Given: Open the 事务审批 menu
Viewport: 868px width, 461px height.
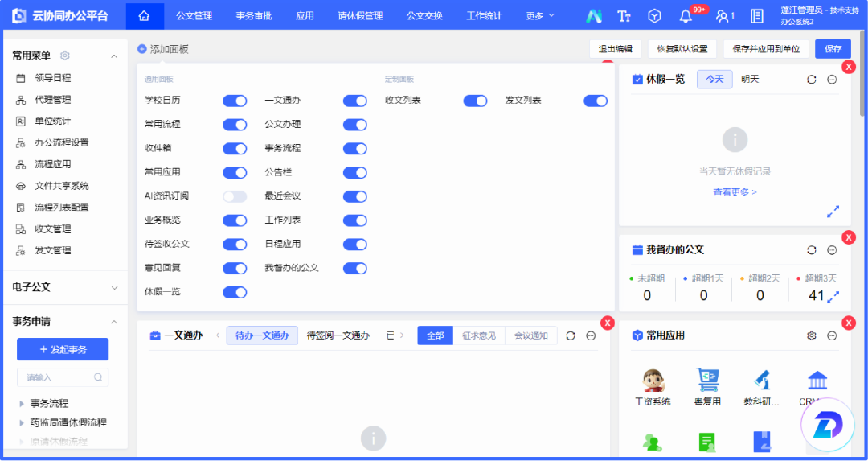Looking at the screenshot, I should point(254,16).
